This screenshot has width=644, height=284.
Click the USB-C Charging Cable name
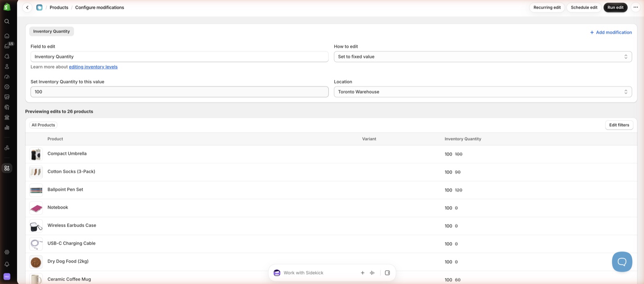[x=71, y=243]
